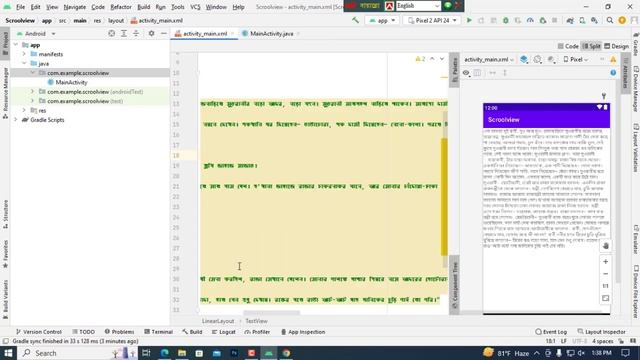Expand the Gradle Scripts node

[16, 120]
